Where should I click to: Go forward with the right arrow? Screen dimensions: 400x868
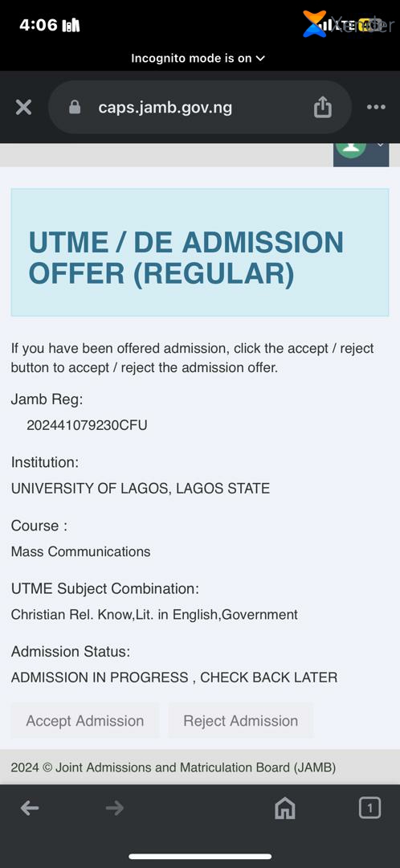click(x=115, y=809)
